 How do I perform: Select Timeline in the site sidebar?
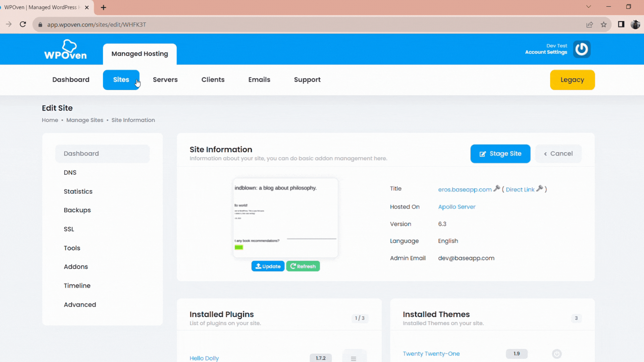pyautogui.click(x=77, y=286)
